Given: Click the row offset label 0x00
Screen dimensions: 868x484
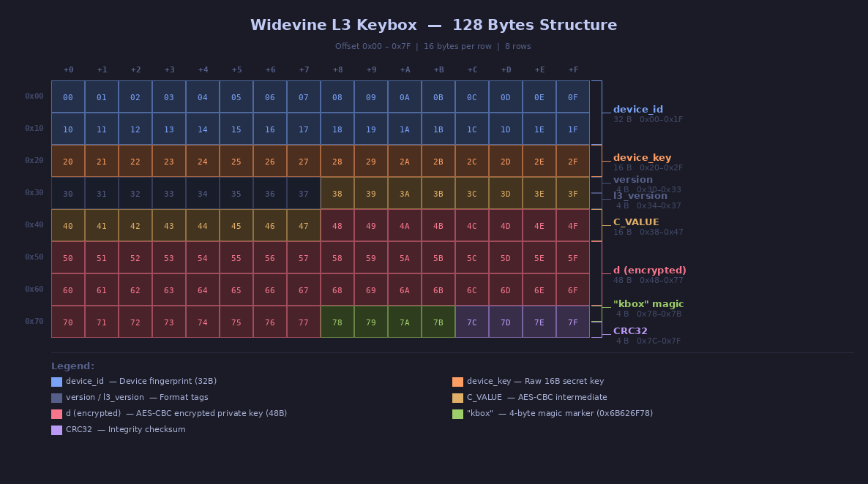Looking at the screenshot, I should point(34,97).
